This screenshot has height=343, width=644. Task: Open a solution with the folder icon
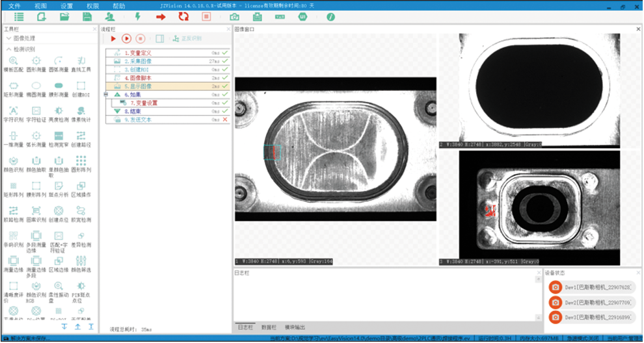tap(64, 17)
